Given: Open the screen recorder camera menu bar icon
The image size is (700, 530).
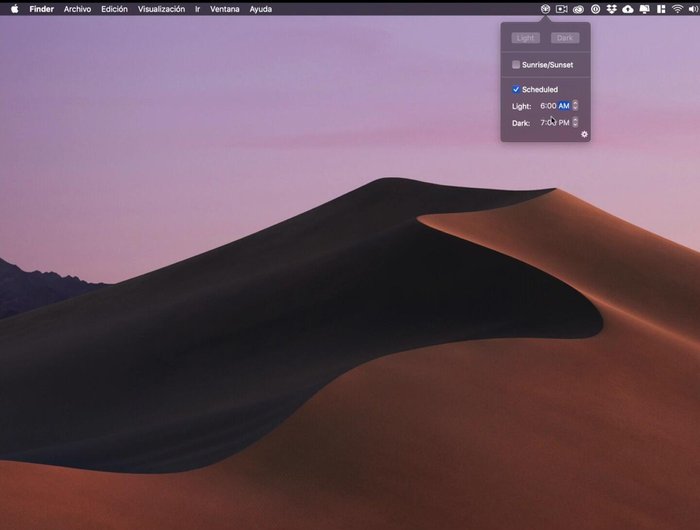Looking at the screenshot, I should pos(562,8).
